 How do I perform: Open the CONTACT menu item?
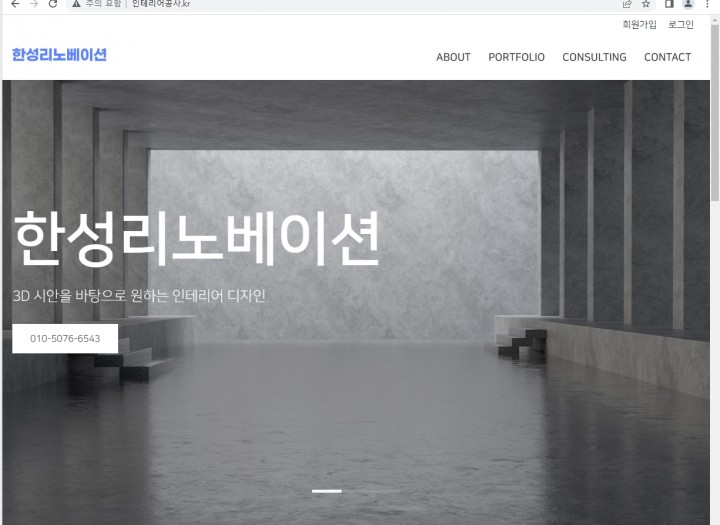pyautogui.click(x=667, y=57)
